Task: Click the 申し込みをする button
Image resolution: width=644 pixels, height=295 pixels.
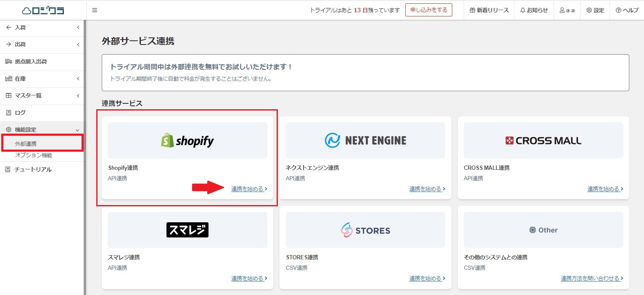Action: click(x=429, y=10)
